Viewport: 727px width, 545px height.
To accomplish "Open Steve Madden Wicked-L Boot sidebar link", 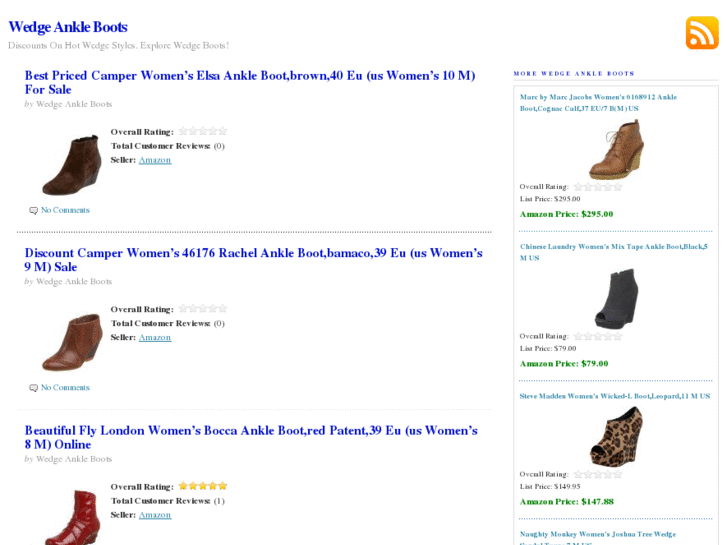I will 614,396.
